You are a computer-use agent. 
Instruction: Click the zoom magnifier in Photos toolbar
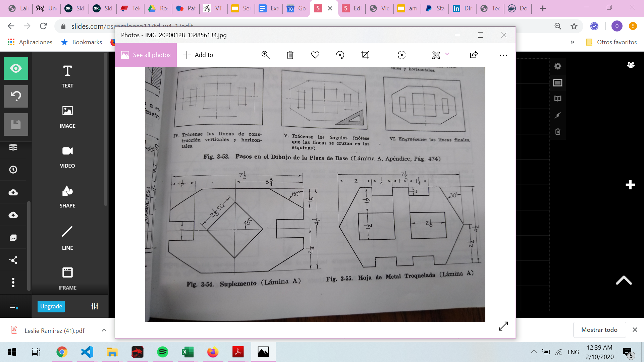point(265,55)
